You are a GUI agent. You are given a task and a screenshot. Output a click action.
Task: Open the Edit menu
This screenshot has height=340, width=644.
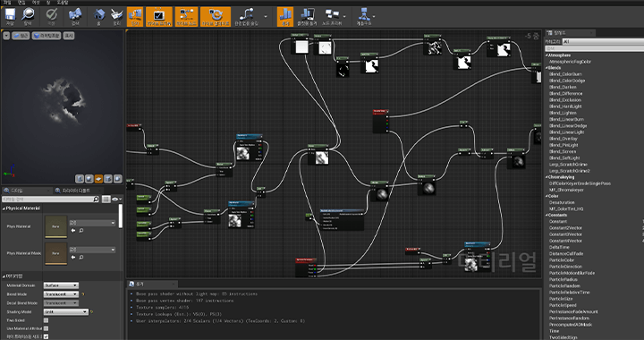tap(21, 3)
